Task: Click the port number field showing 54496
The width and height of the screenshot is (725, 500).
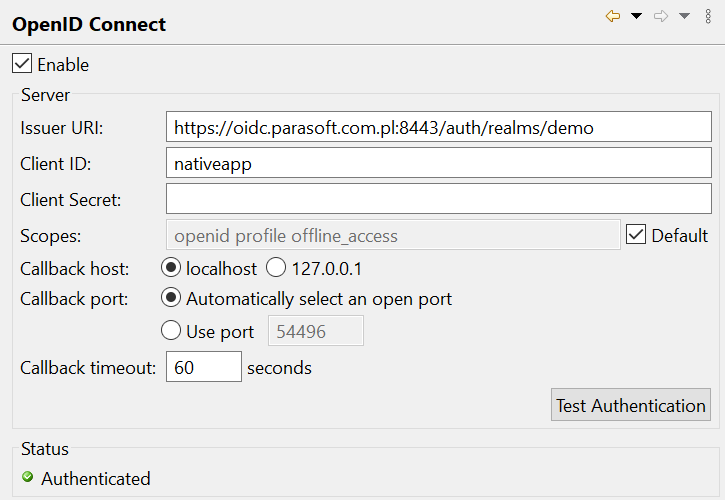Action: (x=316, y=331)
